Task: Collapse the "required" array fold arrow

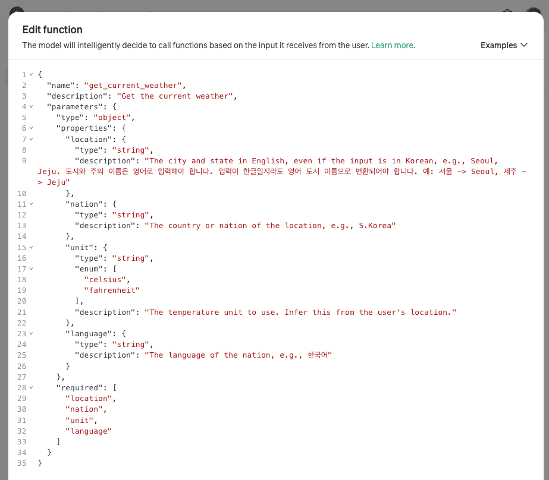Action: click(31, 388)
